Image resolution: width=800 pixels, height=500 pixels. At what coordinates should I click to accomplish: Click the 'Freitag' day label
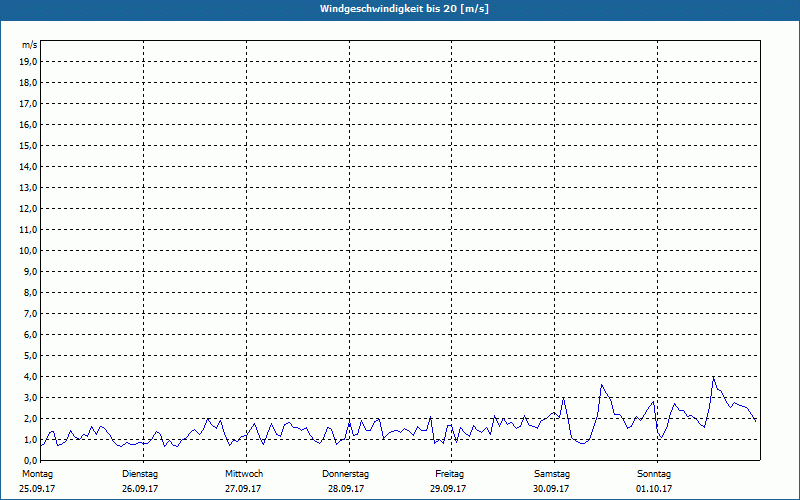coord(449,474)
